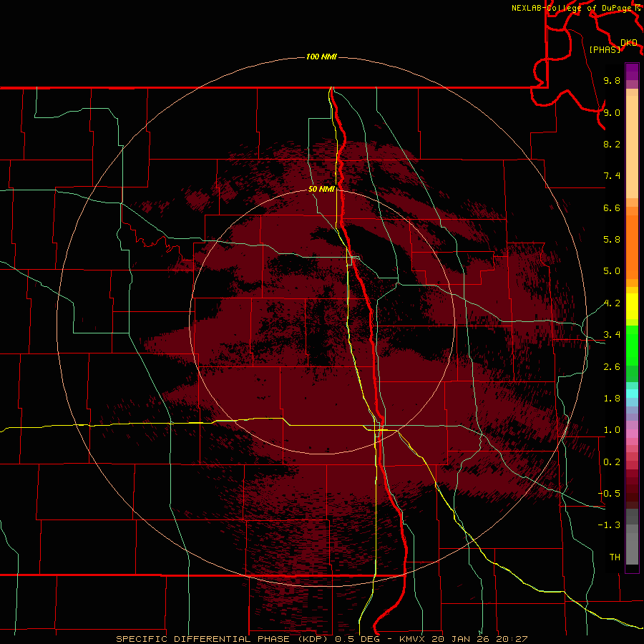Pick the gray segment at color bar bottom

632,548
